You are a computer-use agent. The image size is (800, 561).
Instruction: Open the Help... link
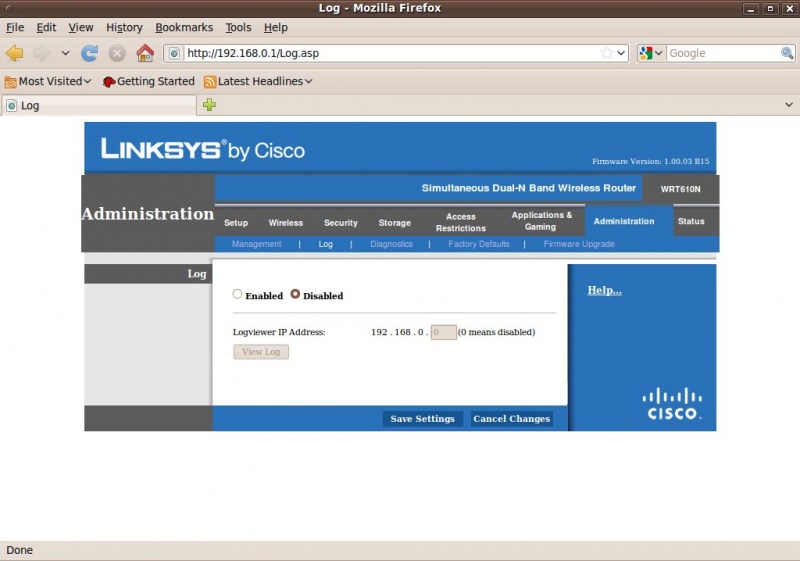604,290
